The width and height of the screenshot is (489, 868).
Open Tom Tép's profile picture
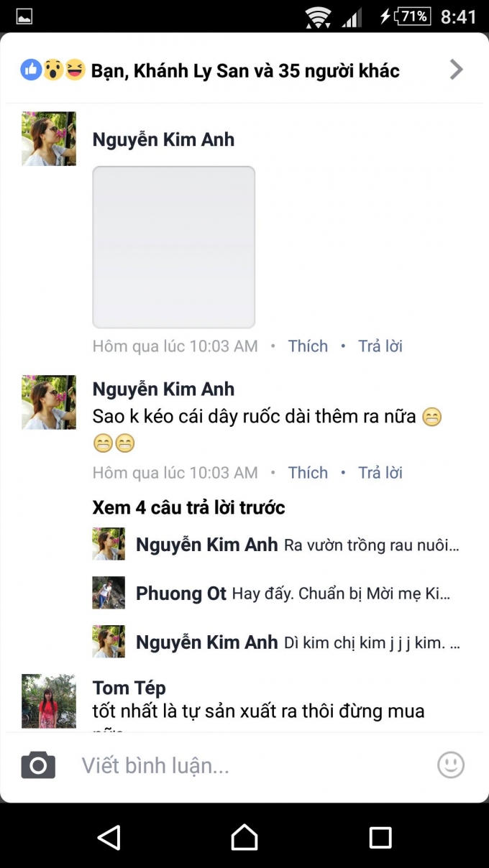(48, 701)
